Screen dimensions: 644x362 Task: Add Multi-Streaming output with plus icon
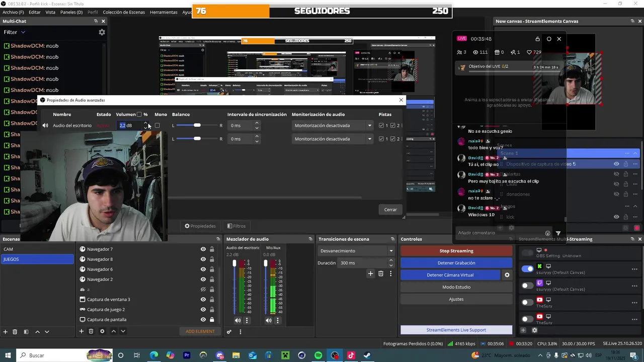(523, 330)
